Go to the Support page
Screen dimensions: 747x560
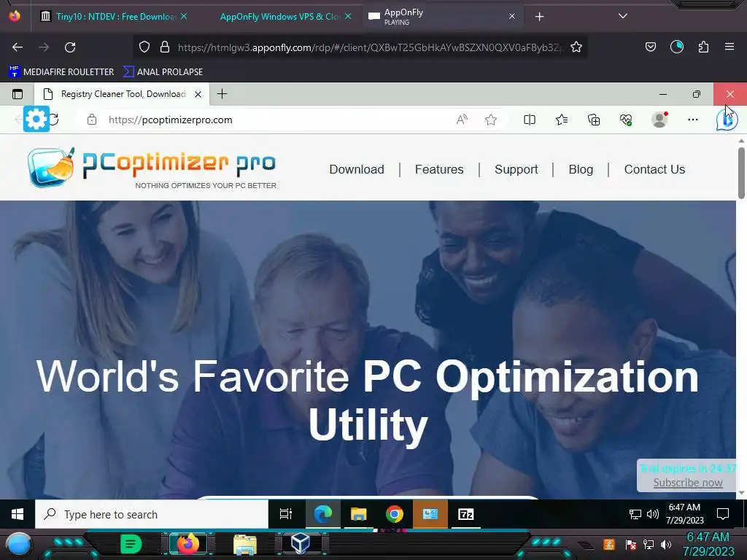pyautogui.click(x=516, y=169)
